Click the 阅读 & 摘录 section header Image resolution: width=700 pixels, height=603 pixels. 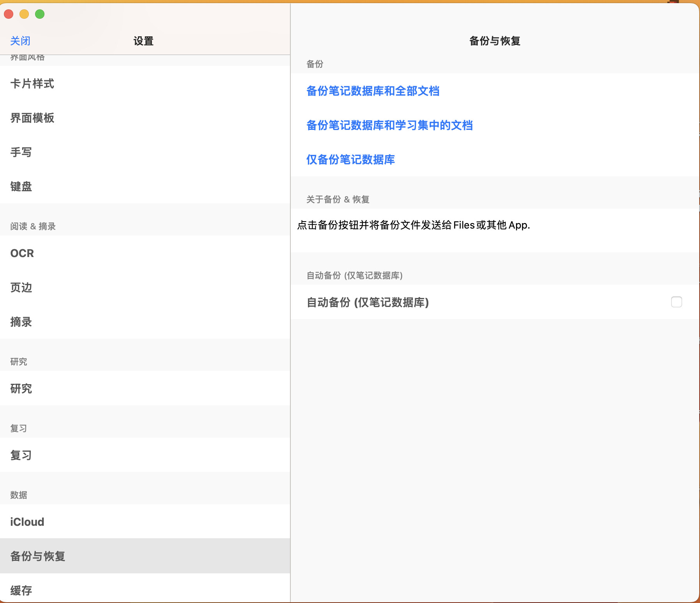point(33,226)
